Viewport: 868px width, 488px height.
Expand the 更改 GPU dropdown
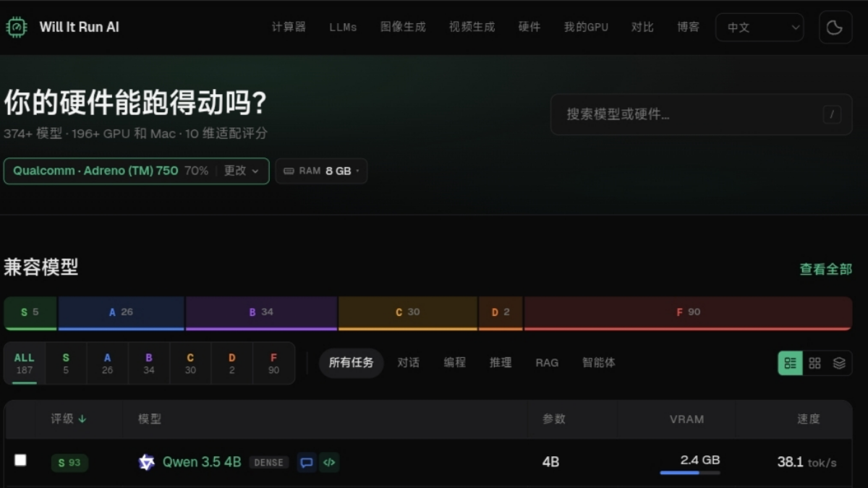(x=241, y=171)
